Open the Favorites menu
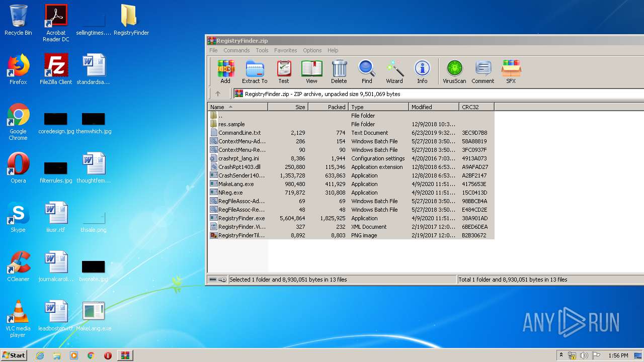Viewport: 644px width, 362px height. pyautogui.click(x=285, y=50)
